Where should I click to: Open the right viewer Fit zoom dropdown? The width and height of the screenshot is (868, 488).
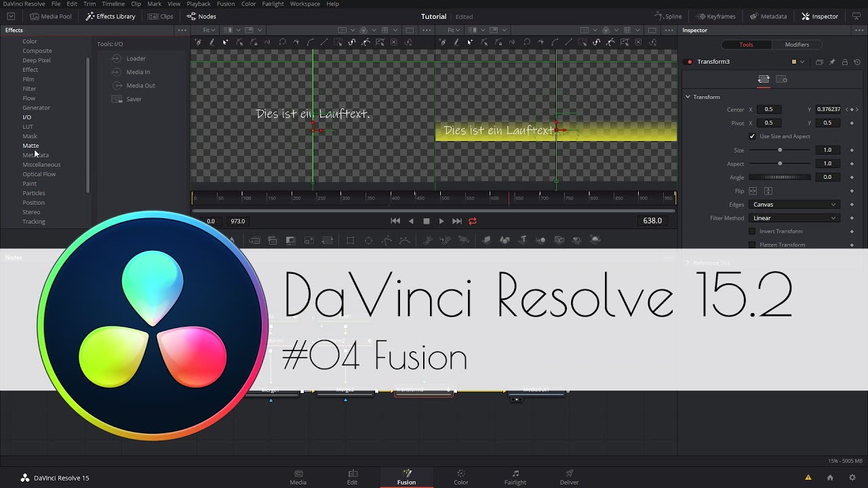[454, 30]
